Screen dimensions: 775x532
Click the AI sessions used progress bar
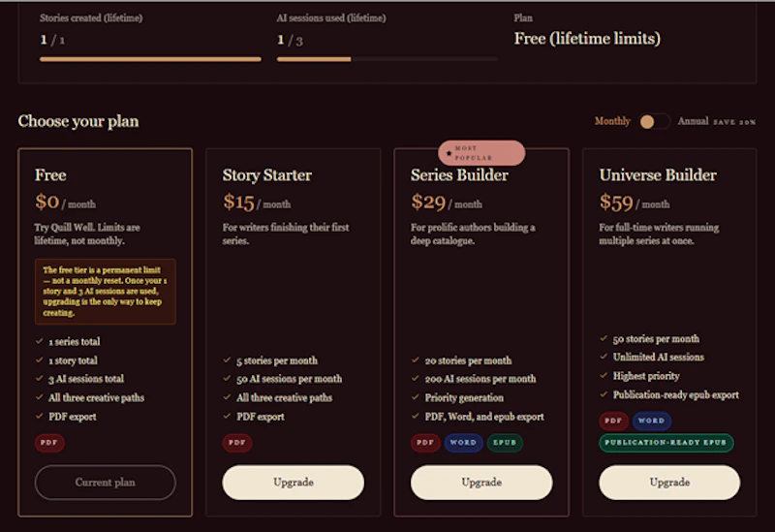387,59
